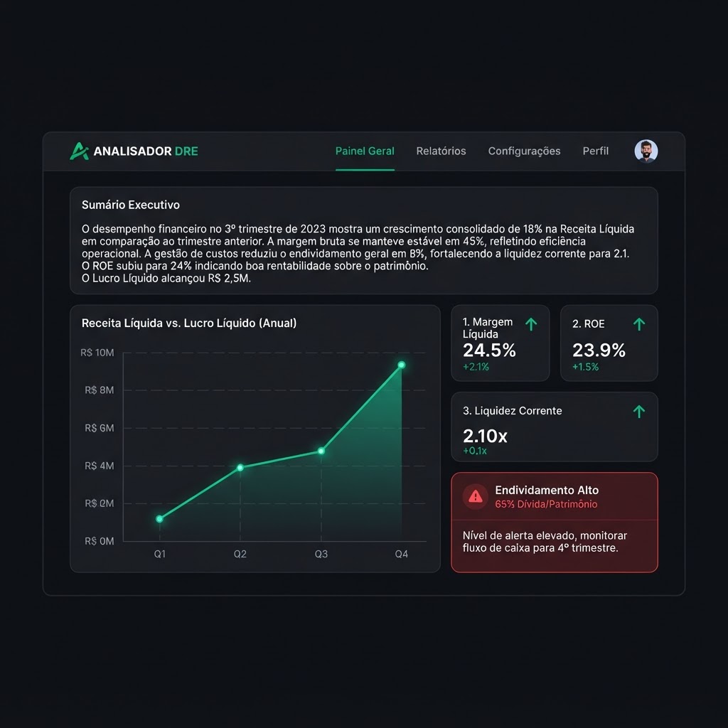Switch to the Painel Geral tab
The image size is (728, 728).
coord(365,151)
